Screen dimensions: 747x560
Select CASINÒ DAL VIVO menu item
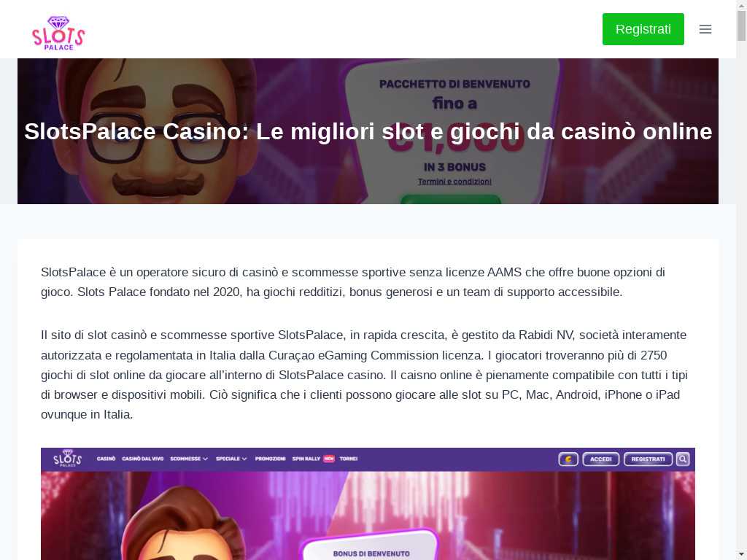coord(142,459)
